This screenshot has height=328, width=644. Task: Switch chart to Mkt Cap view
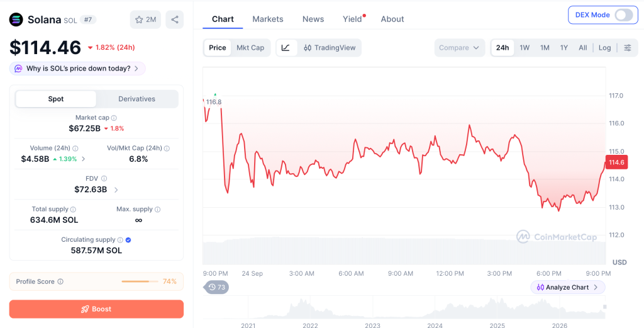pos(250,48)
